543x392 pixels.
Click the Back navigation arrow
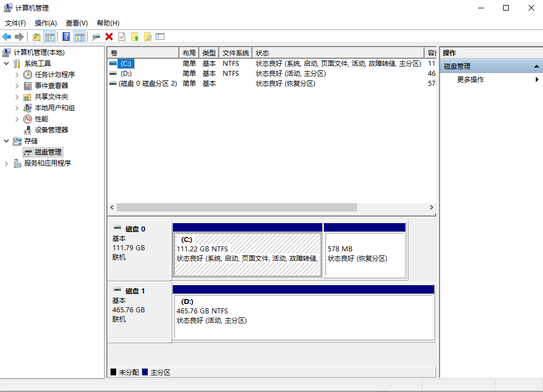coord(6,37)
